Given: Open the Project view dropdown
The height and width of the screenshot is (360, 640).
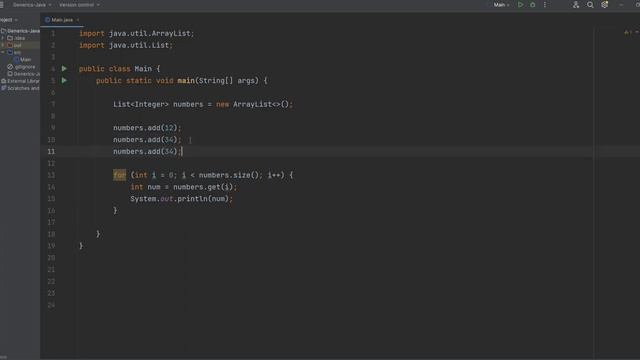Looking at the screenshot, I should coord(9,20).
